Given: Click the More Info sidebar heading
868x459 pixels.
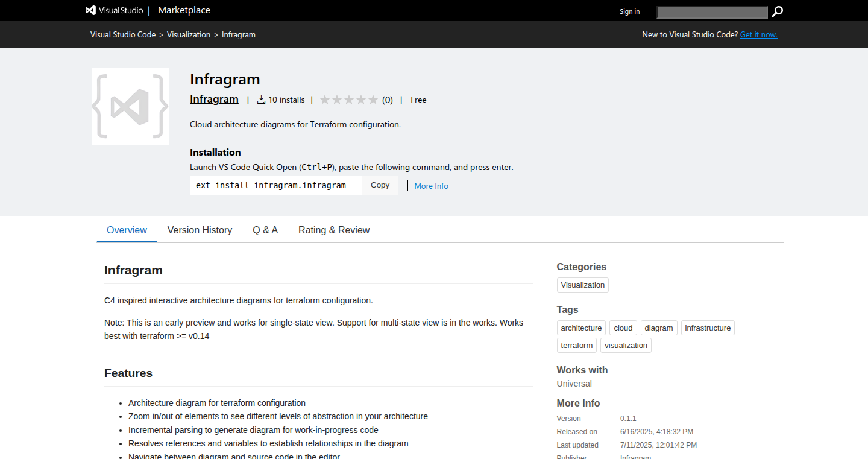Looking at the screenshot, I should (x=578, y=403).
